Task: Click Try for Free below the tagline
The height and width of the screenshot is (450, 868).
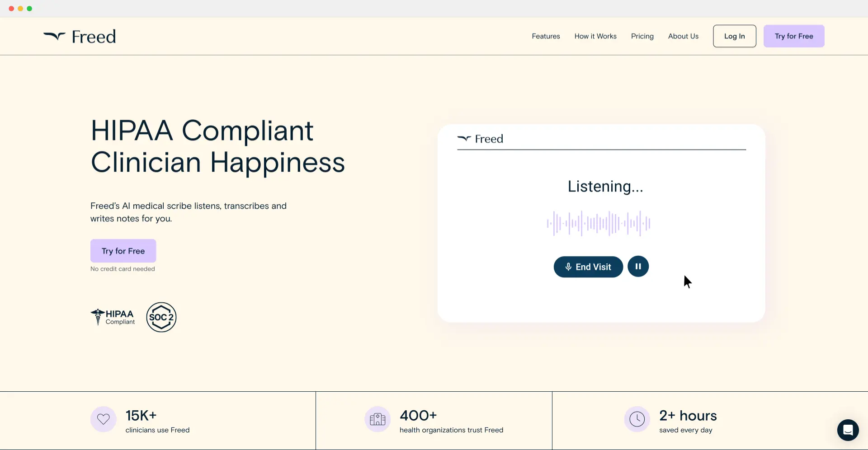Action: click(x=123, y=251)
